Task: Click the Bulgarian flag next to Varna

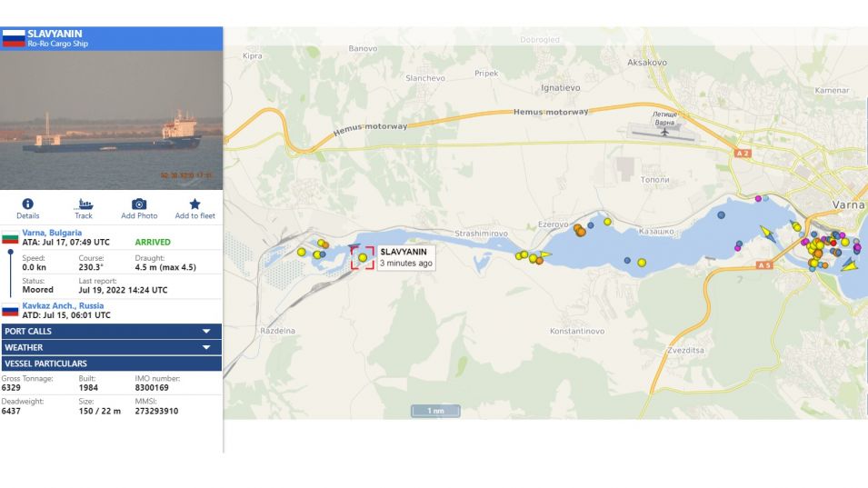Action: pyautogui.click(x=10, y=238)
